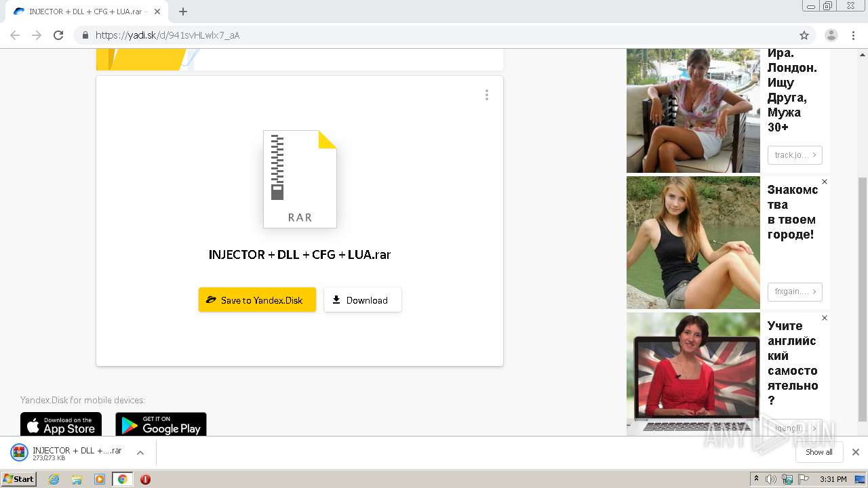This screenshot has width=868, height=488.
Task: Close the INJECTOR + DLL tab
Action: 157,12
